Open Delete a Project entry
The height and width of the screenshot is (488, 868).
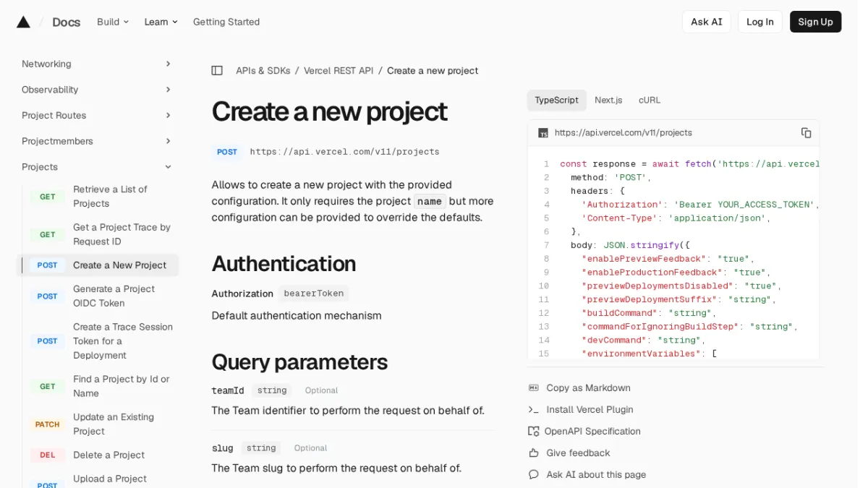109,455
